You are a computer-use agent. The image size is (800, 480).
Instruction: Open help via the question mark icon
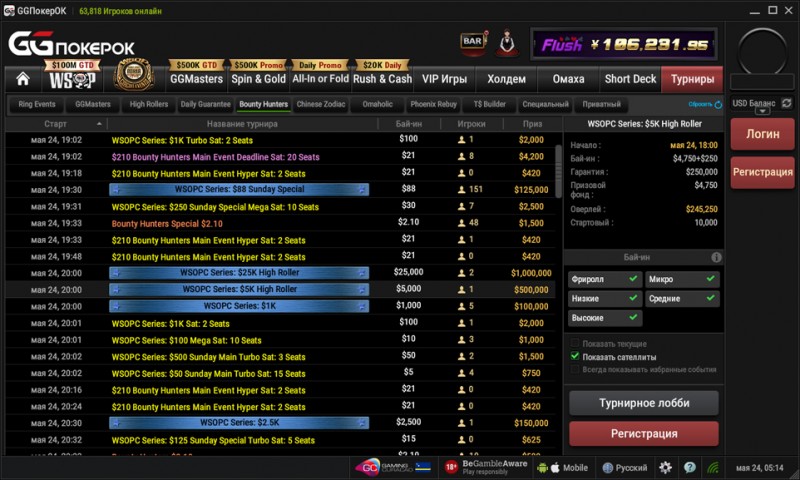(689, 467)
